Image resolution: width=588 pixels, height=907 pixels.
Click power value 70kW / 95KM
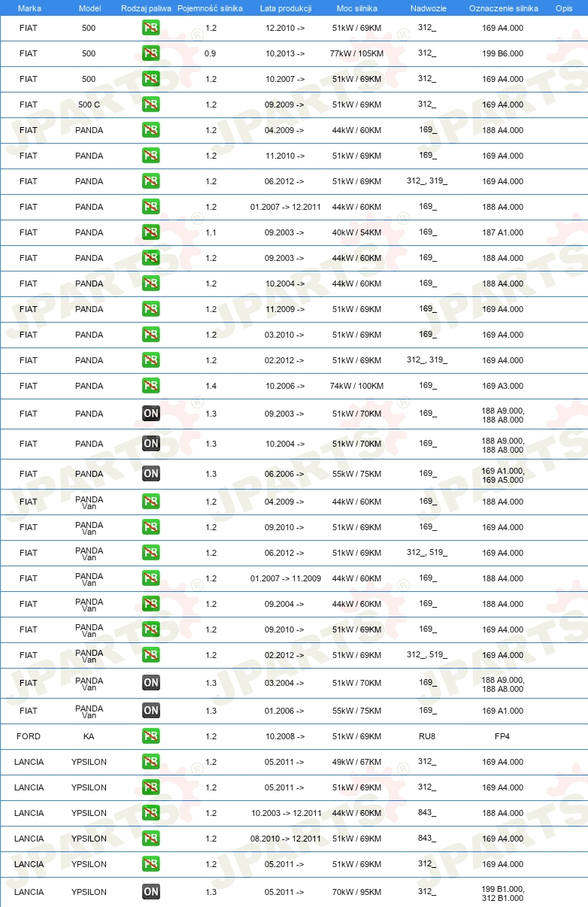pos(356,892)
